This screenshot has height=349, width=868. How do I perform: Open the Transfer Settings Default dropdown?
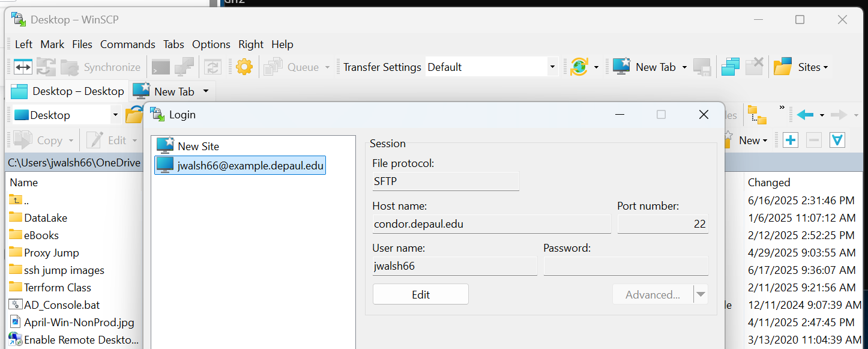click(x=552, y=67)
